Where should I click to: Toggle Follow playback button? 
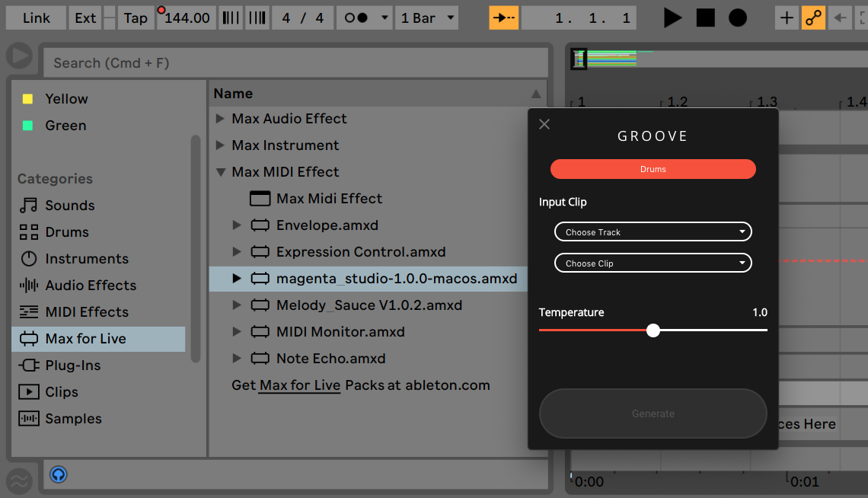(504, 18)
